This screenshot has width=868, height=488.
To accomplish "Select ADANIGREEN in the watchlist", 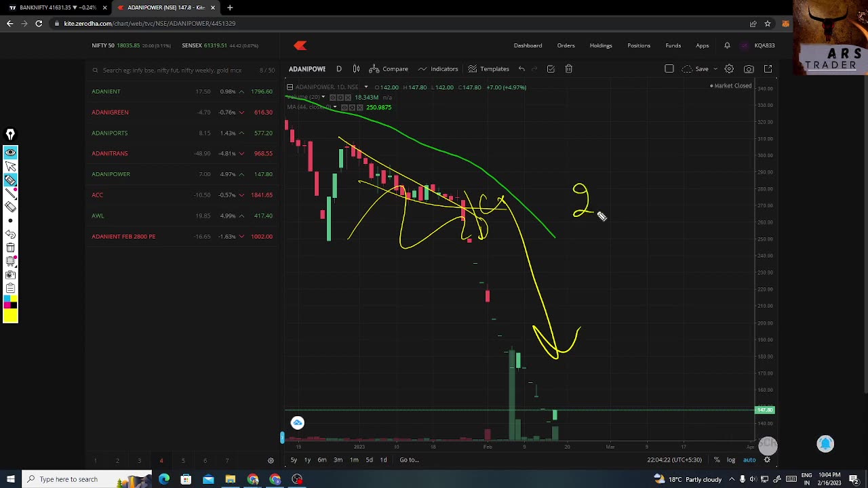I will 182,112.
